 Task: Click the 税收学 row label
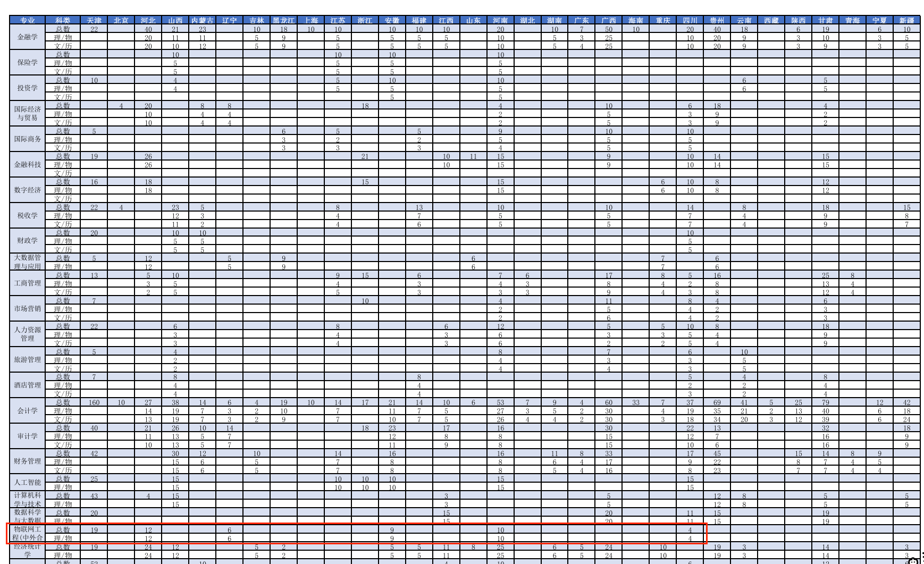point(27,215)
